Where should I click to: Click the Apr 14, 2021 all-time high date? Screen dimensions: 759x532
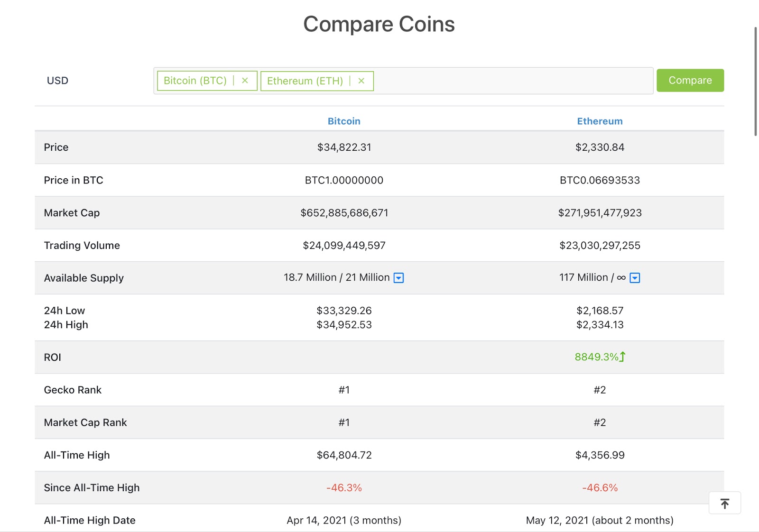coord(344,521)
